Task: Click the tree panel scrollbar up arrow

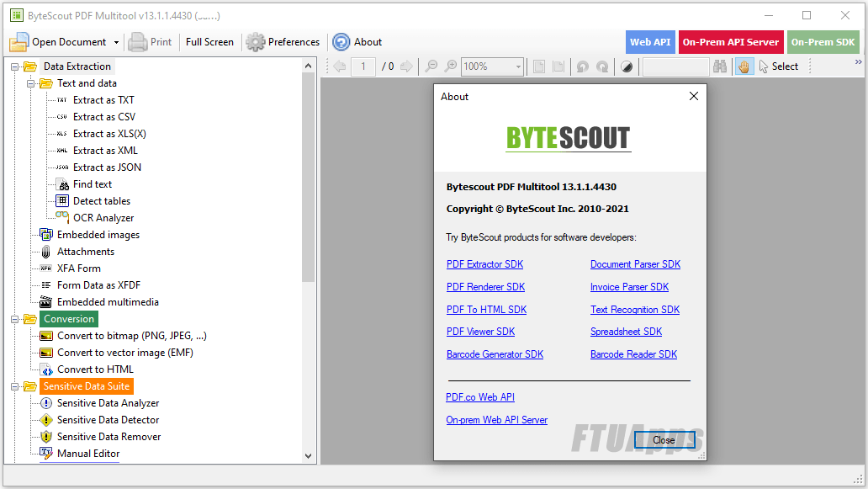Action: click(309, 66)
